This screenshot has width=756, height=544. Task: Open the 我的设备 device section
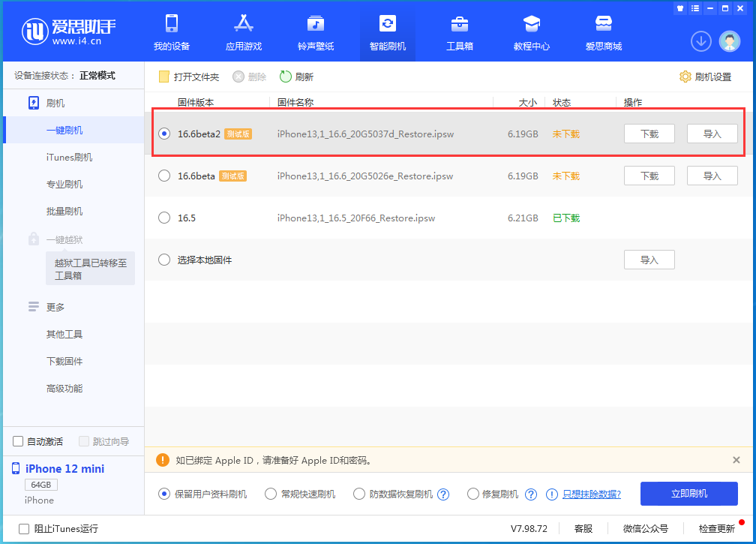pos(172,33)
